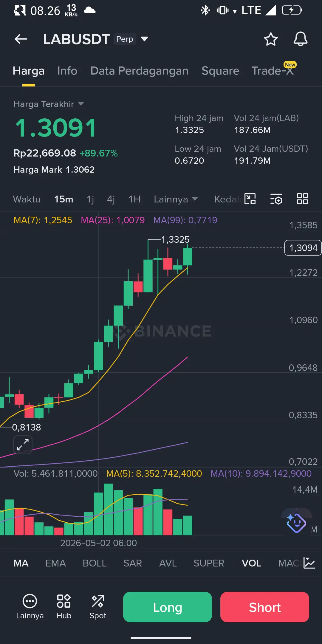Viewport: 322px width, 644px height.
Task: Expand chart to fullscreen with arrows icon
Action: pyautogui.click(x=23, y=445)
